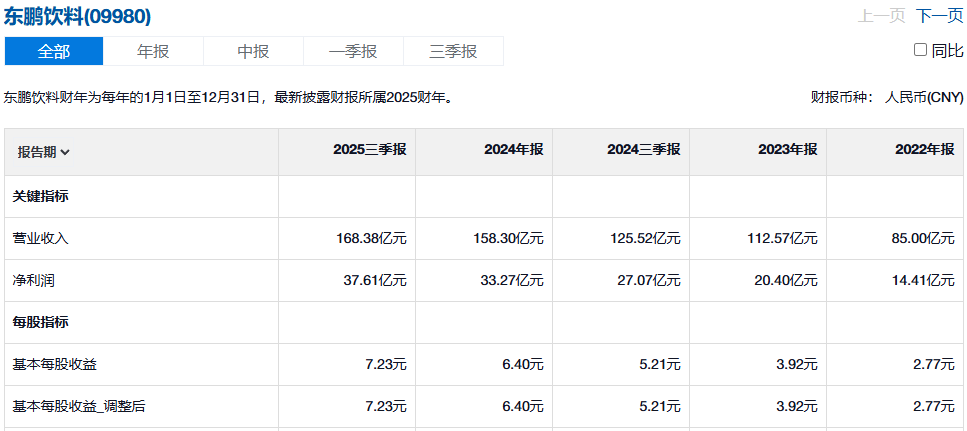
Task: Click the 基本每股收益 row label
Action: (55, 364)
